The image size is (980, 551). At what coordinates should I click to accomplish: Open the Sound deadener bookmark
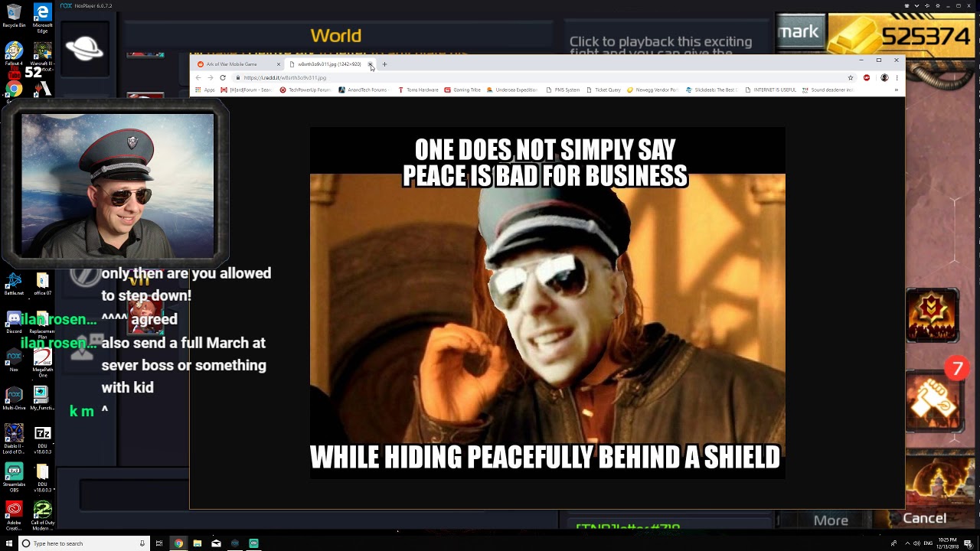tap(828, 90)
